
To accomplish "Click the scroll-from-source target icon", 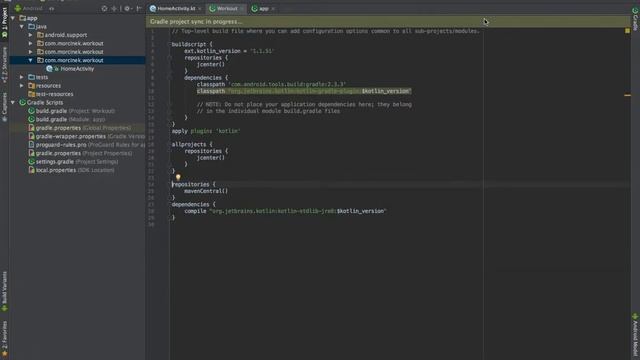I will click(x=104, y=8).
